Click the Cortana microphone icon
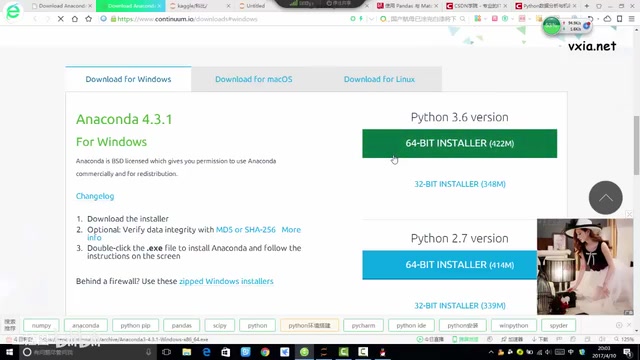 click(149, 352)
